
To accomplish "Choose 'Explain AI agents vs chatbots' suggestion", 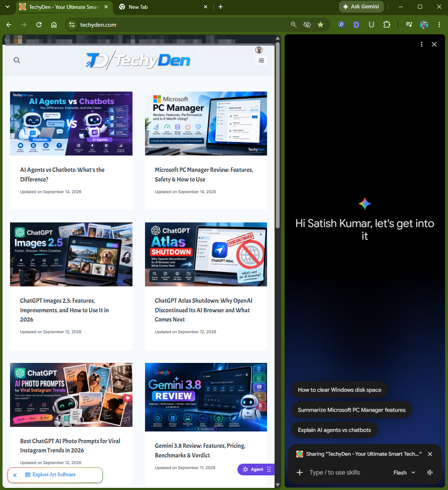I will [334, 430].
